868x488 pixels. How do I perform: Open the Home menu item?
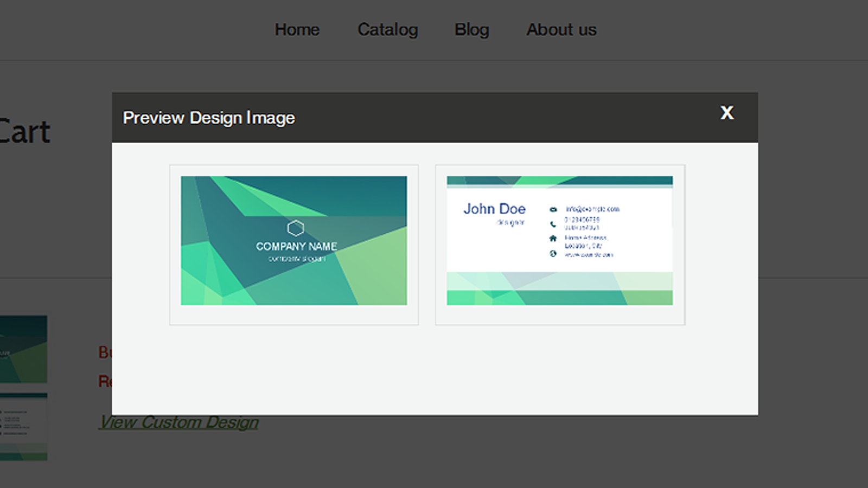[x=297, y=30]
